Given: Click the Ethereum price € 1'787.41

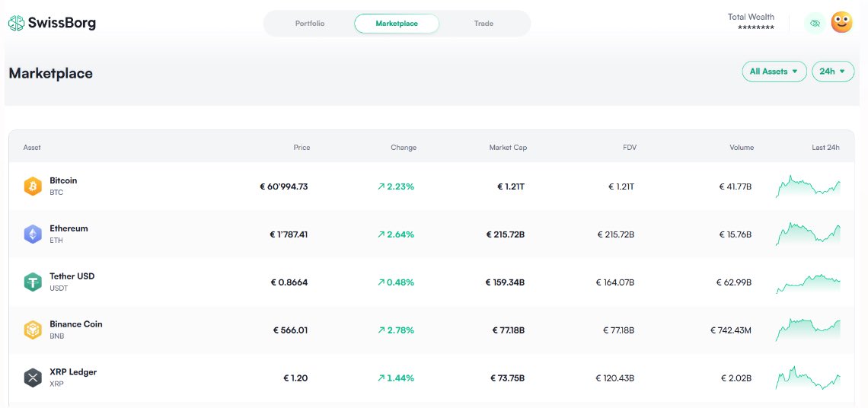Looking at the screenshot, I should point(289,234).
